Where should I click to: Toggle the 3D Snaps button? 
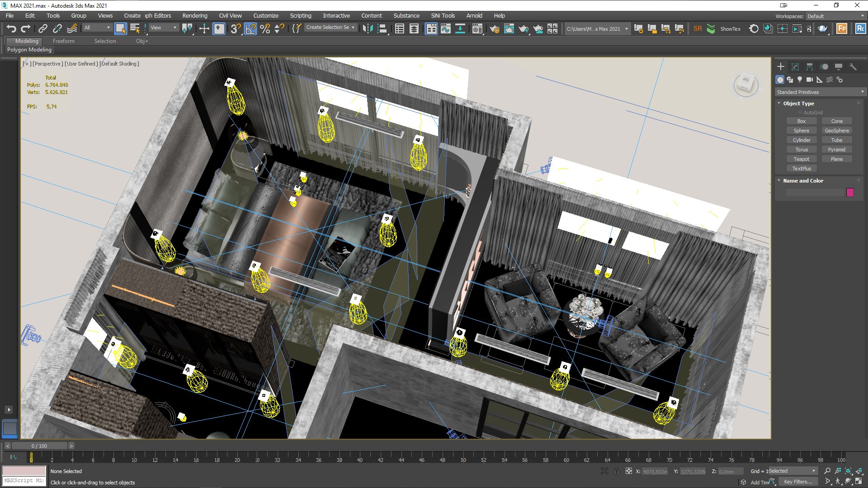tap(236, 29)
